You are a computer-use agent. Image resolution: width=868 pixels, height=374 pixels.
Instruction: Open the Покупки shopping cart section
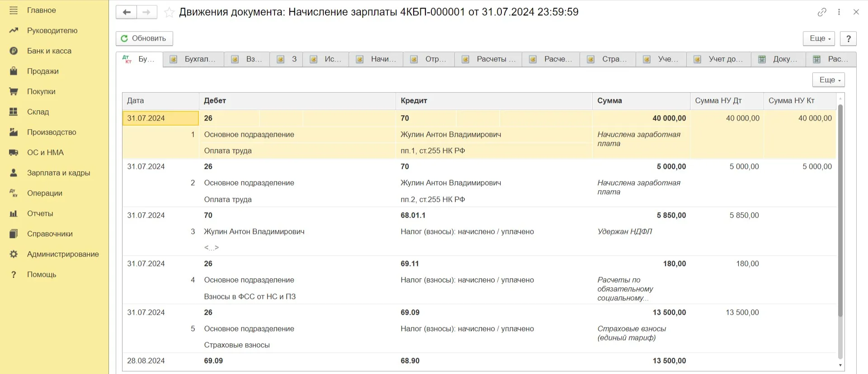tap(41, 92)
